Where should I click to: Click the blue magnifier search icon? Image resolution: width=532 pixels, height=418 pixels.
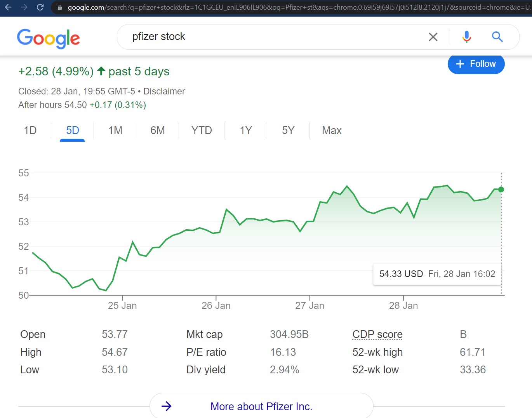[497, 37]
